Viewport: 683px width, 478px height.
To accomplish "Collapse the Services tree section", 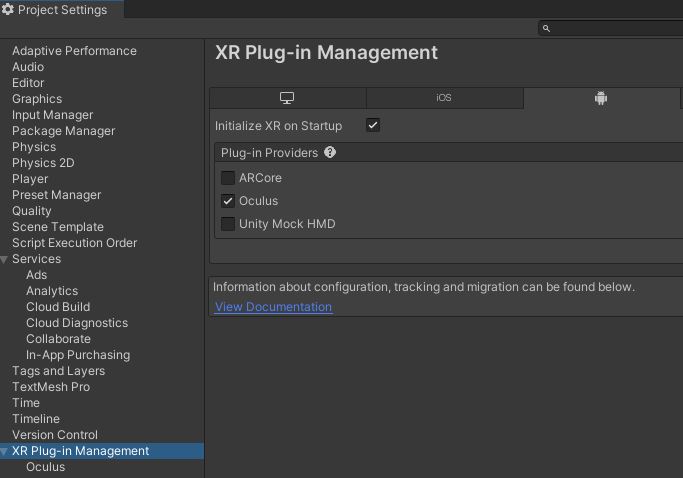I will coord(4,260).
